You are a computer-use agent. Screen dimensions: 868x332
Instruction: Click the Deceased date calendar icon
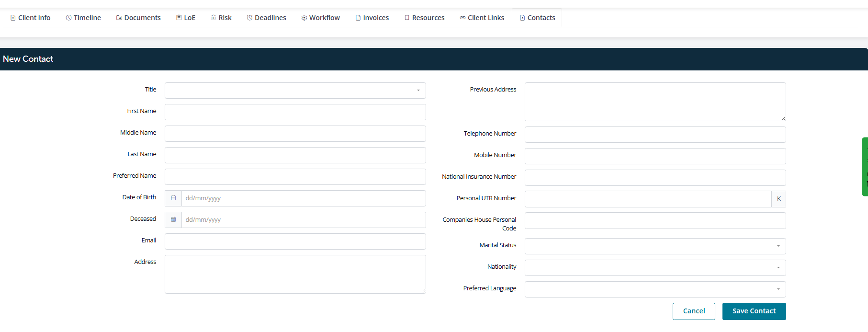173,220
